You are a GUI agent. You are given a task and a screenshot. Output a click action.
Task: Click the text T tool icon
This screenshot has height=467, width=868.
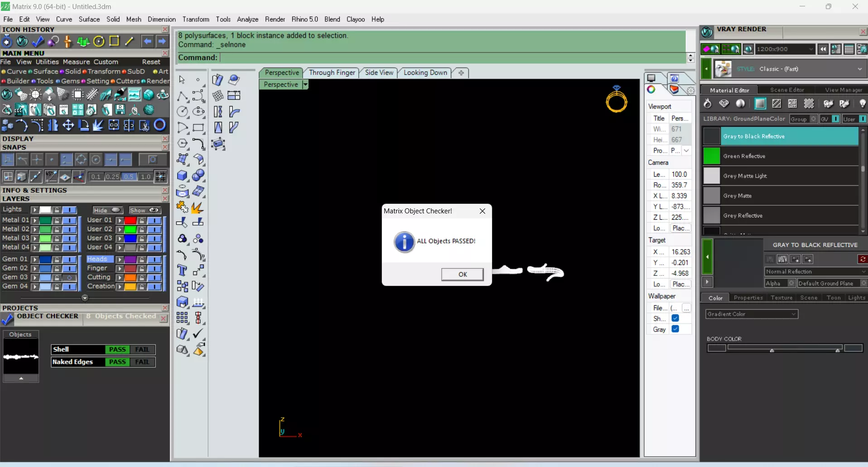tap(182, 270)
